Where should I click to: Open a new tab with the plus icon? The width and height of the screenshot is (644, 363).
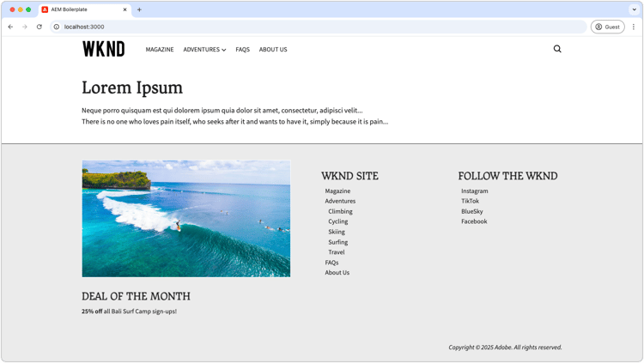tap(139, 9)
